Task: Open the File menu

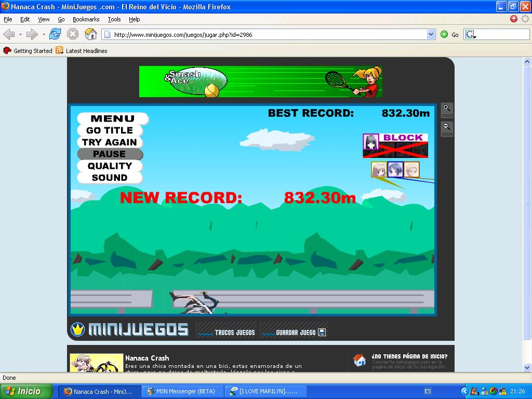Action: (x=8, y=19)
